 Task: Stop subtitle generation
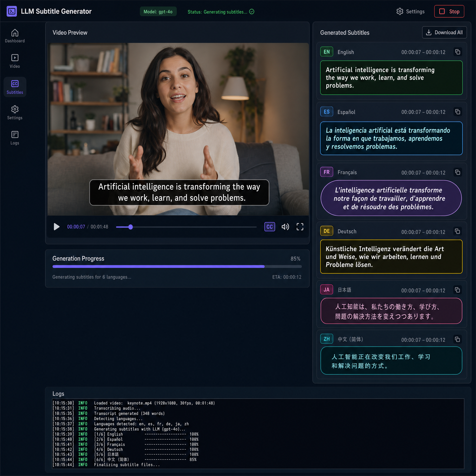point(449,12)
